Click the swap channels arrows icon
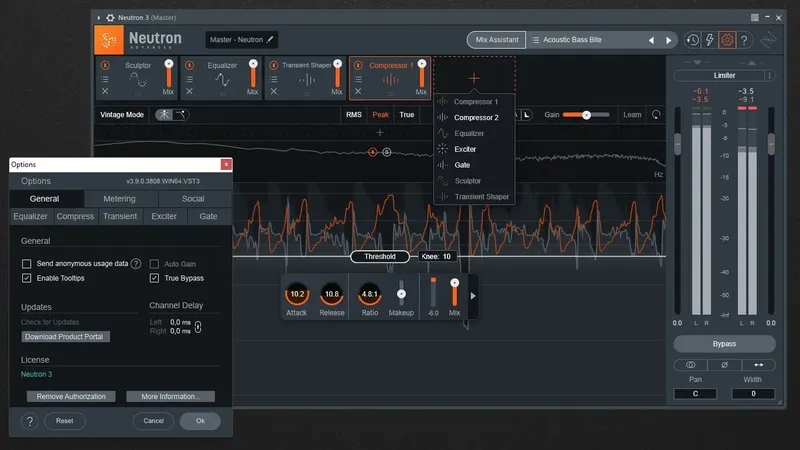800x450 pixels. (759, 365)
